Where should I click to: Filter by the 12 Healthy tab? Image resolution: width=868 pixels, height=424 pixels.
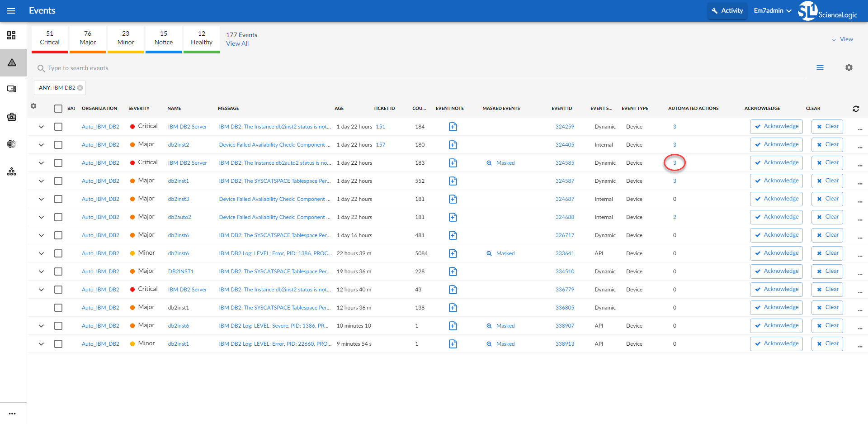[x=202, y=39]
